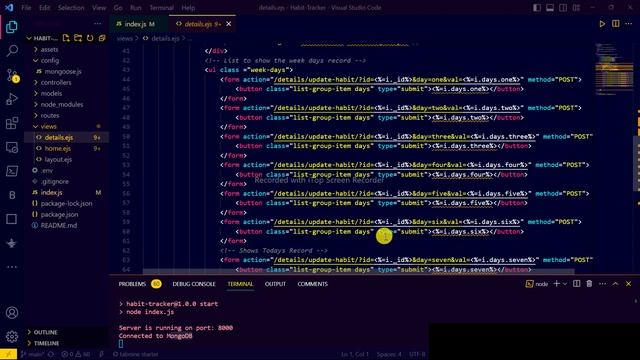
Task: Open the File menu
Action: [26, 8]
